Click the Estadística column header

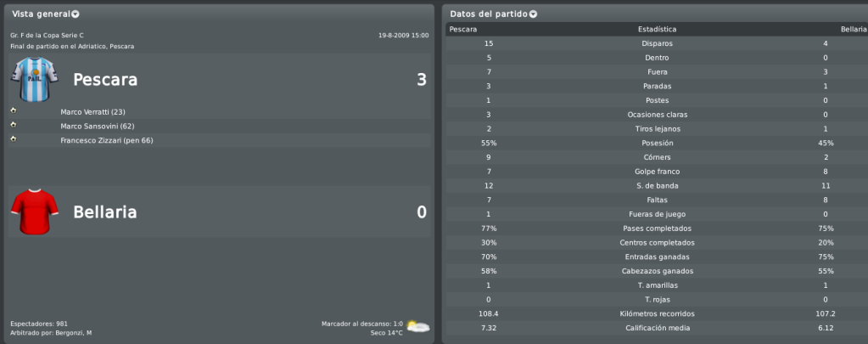click(657, 30)
